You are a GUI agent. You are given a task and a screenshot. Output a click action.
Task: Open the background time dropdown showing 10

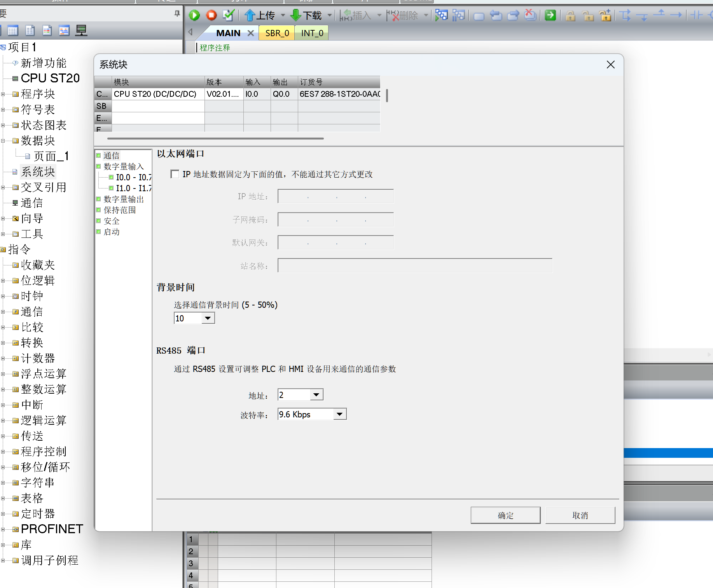208,318
